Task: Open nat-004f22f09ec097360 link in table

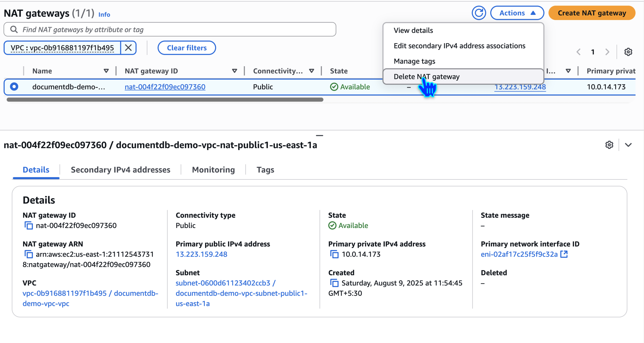Action: click(165, 87)
